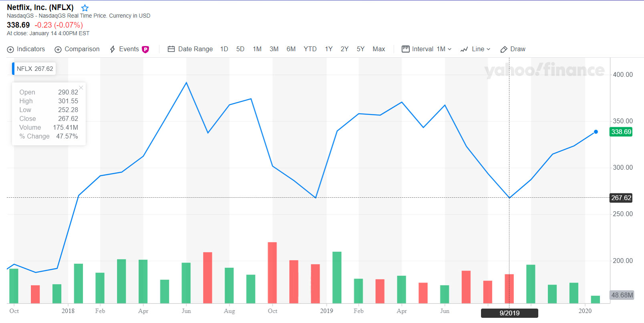Image resolution: width=644 pixels, height=323 pixels.
Task: Click the Comparison plus-circle icon
Action: 58,50
